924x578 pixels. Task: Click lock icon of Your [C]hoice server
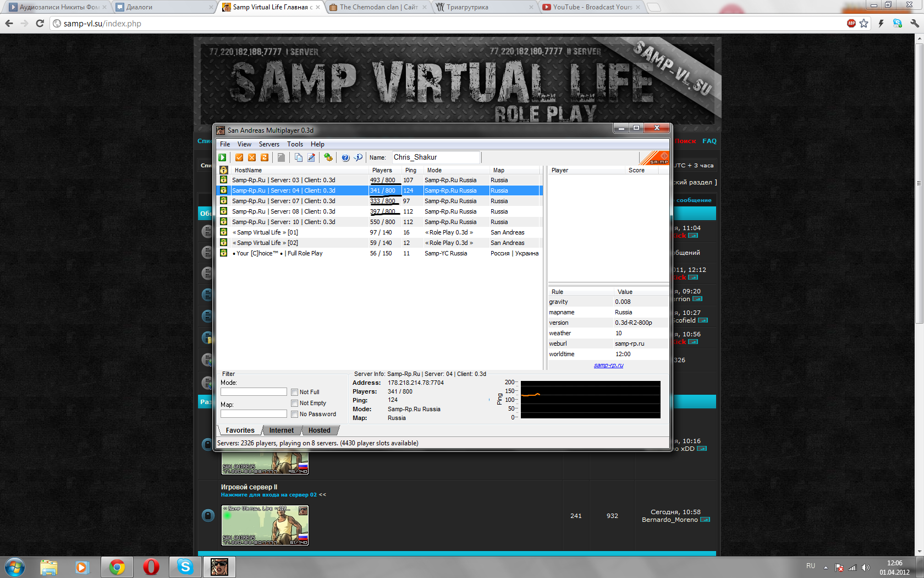click(x=223, y=253)
